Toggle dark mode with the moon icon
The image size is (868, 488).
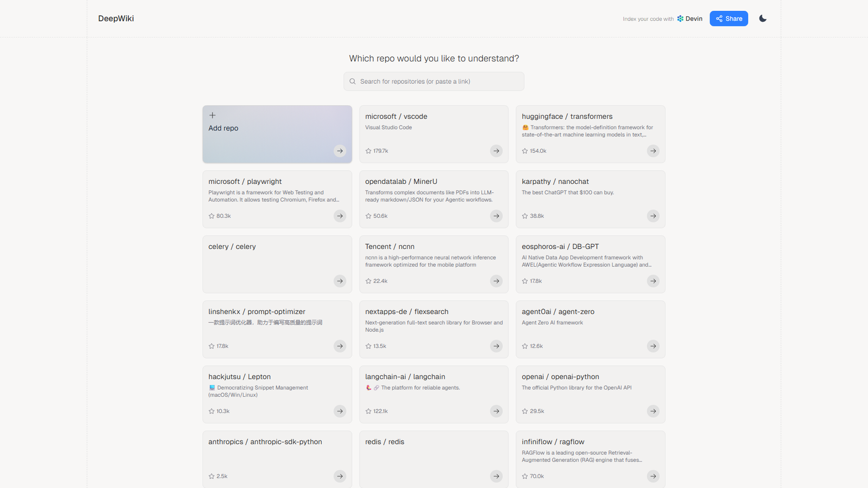click(762, 18)
